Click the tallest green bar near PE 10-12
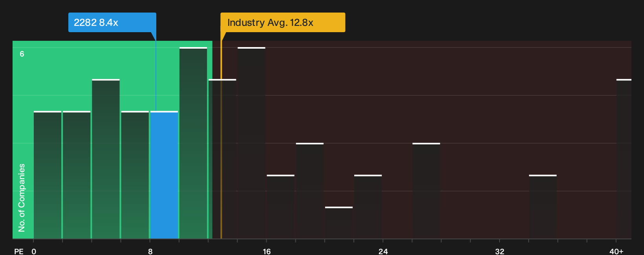The image size is (644, 255). click(193, 143)
